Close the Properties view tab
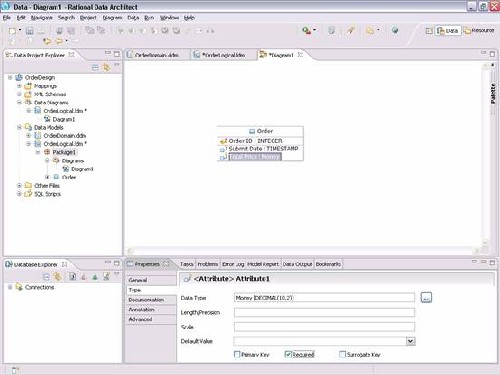500x375 pixels. click(166, 264)
